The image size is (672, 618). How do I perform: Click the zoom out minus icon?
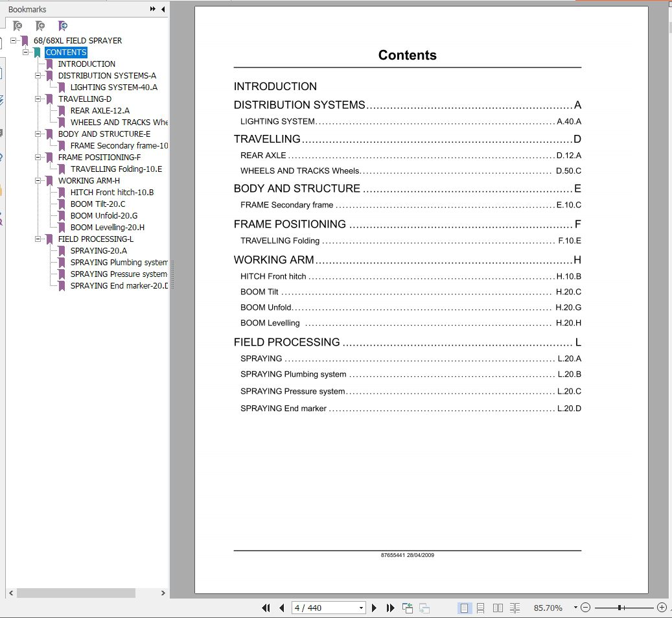(585, 607)
